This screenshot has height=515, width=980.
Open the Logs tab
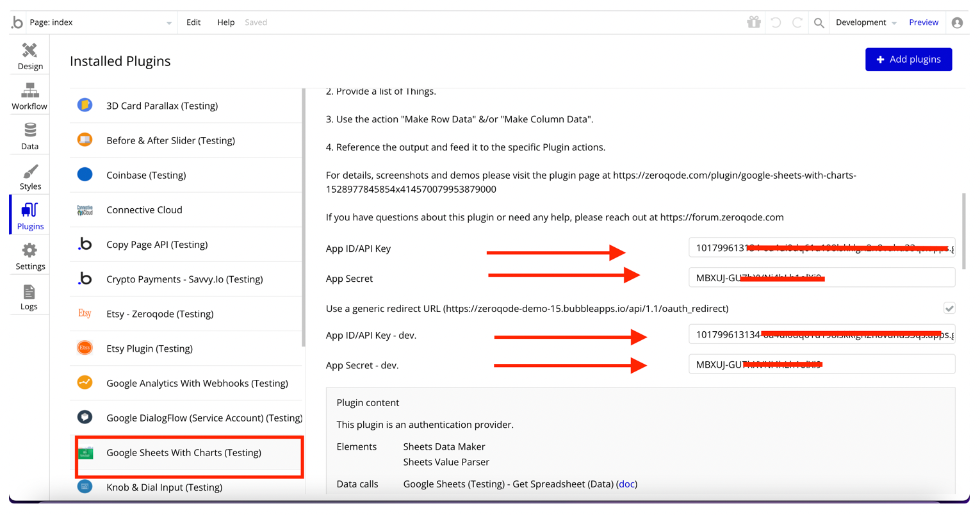tap(30, 297)
